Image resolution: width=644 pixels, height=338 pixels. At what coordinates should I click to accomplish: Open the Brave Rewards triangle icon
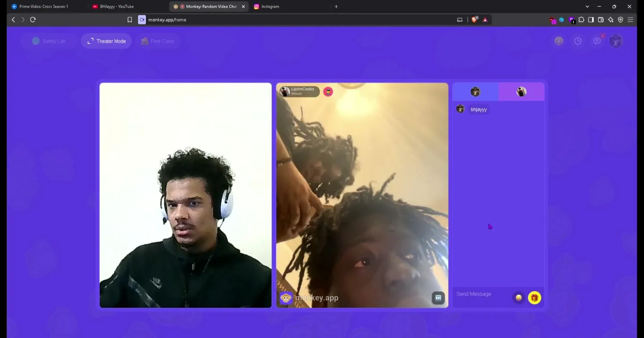tap(485, 20)
